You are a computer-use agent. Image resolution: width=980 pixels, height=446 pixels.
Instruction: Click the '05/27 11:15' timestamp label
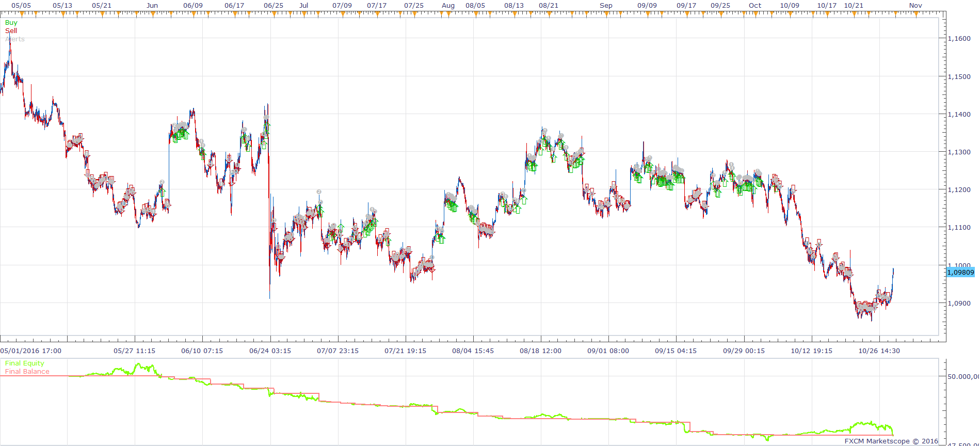[134, 351]
